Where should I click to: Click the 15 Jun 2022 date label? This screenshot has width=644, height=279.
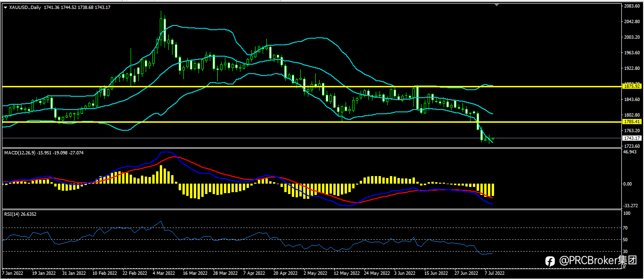tap(436, 273)
